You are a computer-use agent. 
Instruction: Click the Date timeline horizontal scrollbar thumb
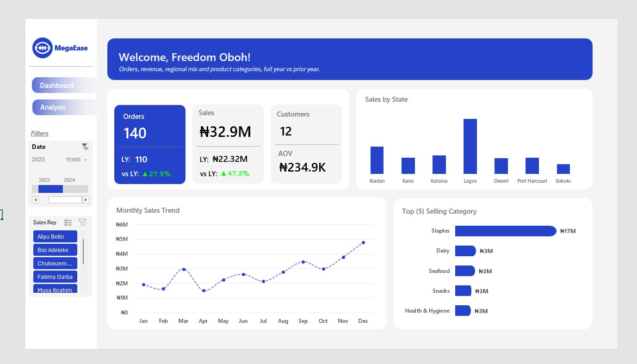coord(65,200)
